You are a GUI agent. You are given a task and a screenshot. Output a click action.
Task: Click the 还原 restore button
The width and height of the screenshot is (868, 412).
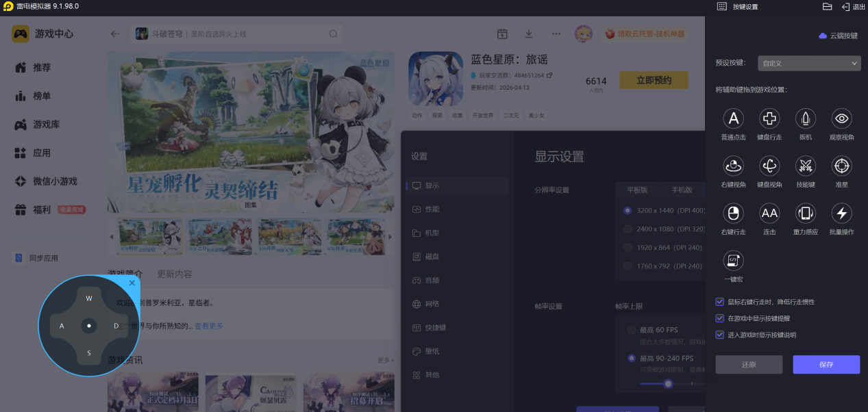point(749,364)
